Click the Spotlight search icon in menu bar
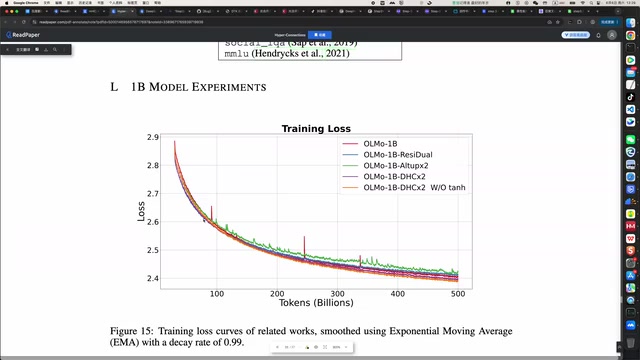The image size is (640, 360). tap(591, 3)
